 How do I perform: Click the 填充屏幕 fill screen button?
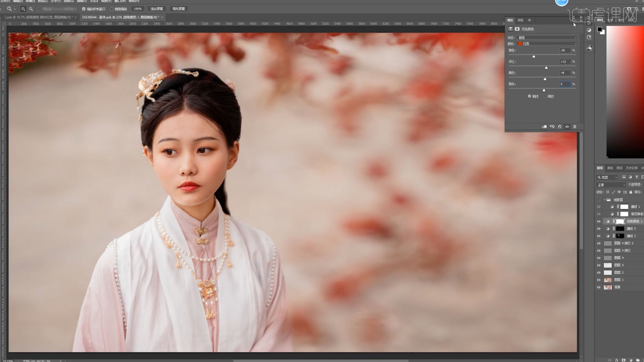point(178,9)
